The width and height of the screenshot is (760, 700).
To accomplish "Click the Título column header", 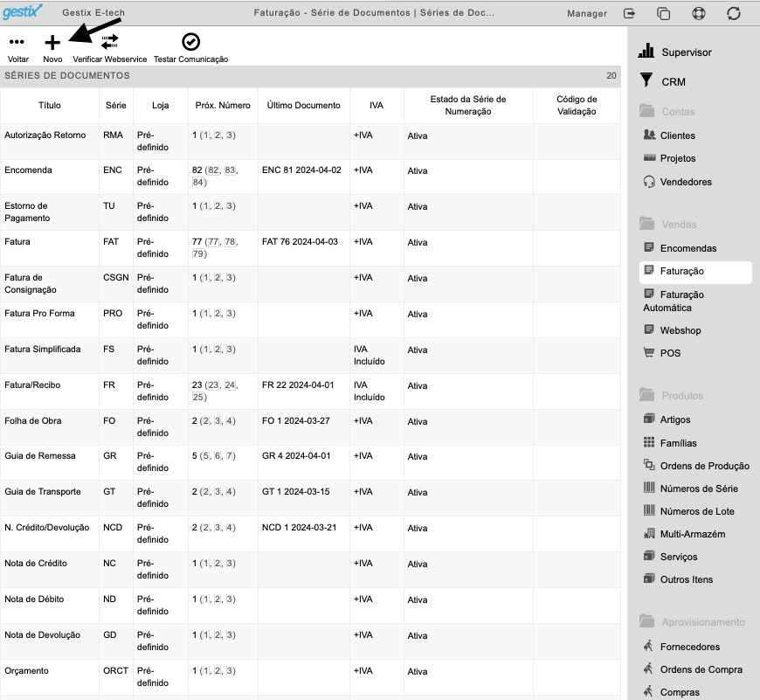I will (50, 105).
